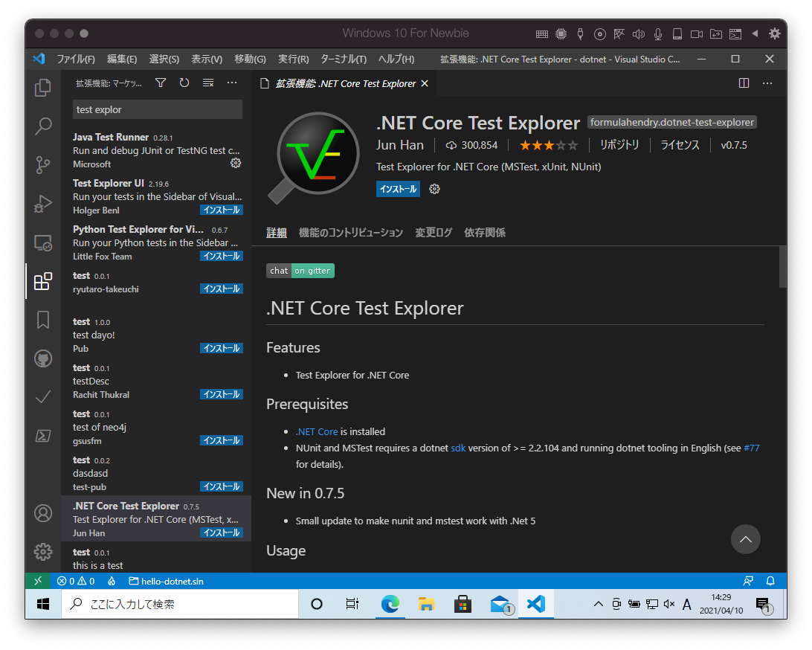The image size is (812, 650).
Task: Install test extension by Rachit Thukral
Action: pyautogui.click(x=221, y=394)
